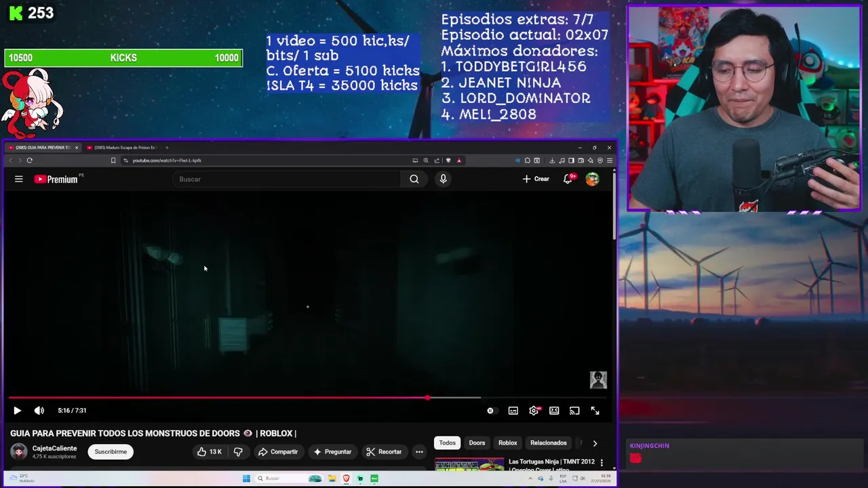The image size is (868, 488).
Task: Open the CajetaCaliente channel name link
Action: click(54, 448)
